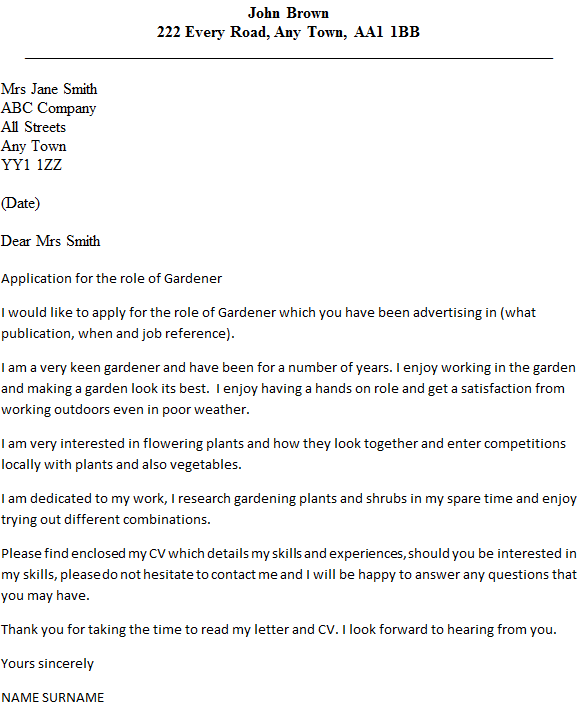Click the John Brown name heading
This screenshot has height=710, width=582.
click(x=288, y=13)
